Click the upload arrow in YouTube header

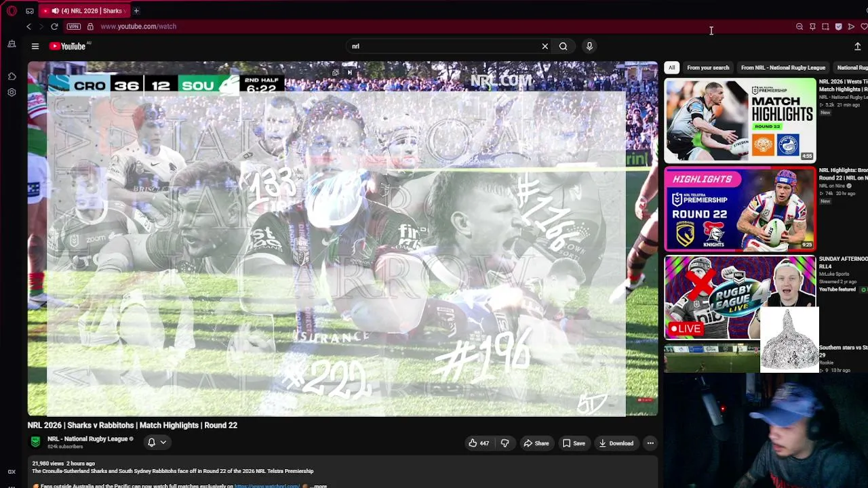(x=857, y=46)
